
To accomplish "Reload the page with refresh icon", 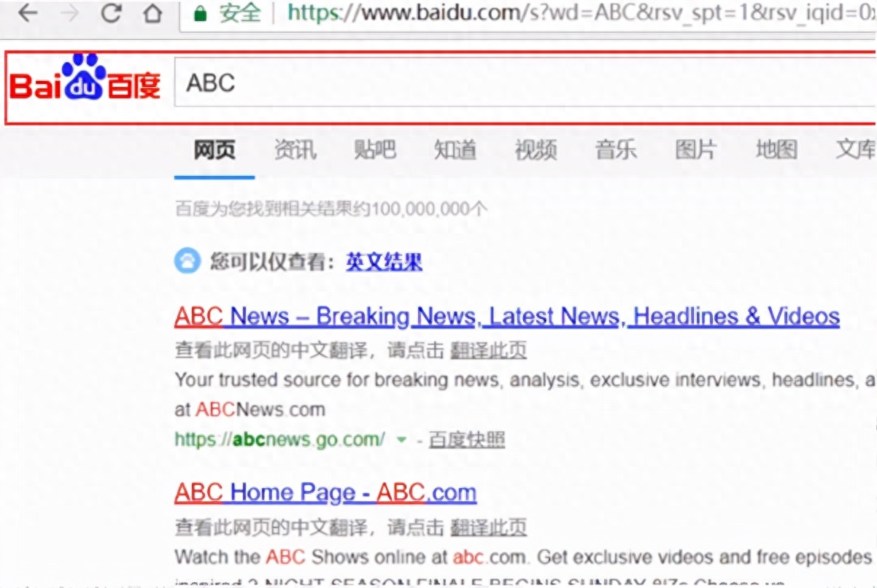I will (111, 12).
